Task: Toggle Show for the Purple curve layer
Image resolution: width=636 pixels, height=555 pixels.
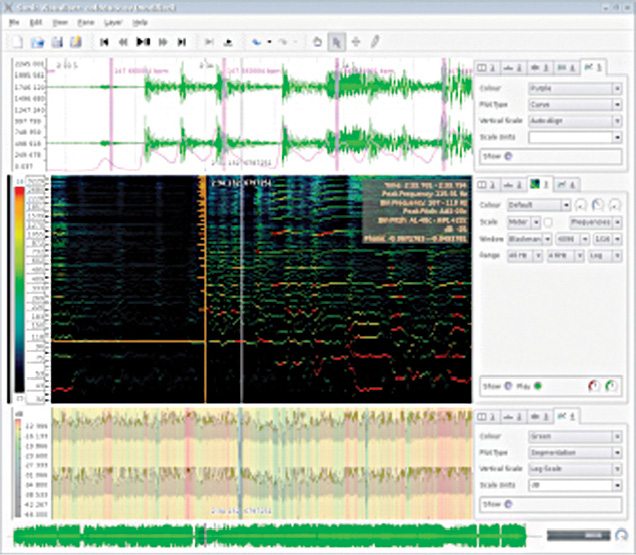Action: point(508,155)
